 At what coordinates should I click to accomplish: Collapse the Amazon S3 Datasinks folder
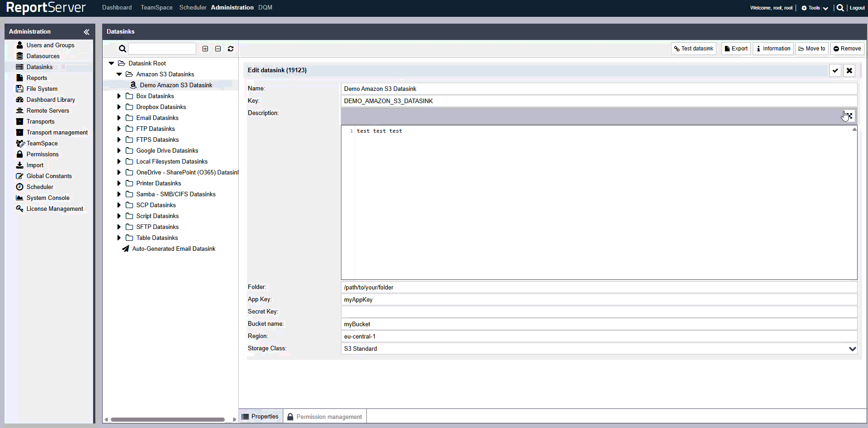click(x=119, y=74)
